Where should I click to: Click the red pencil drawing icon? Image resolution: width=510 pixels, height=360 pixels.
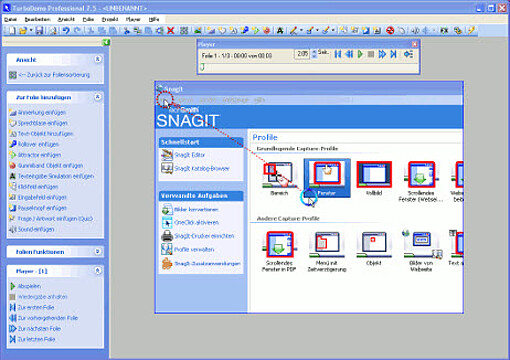293,31
